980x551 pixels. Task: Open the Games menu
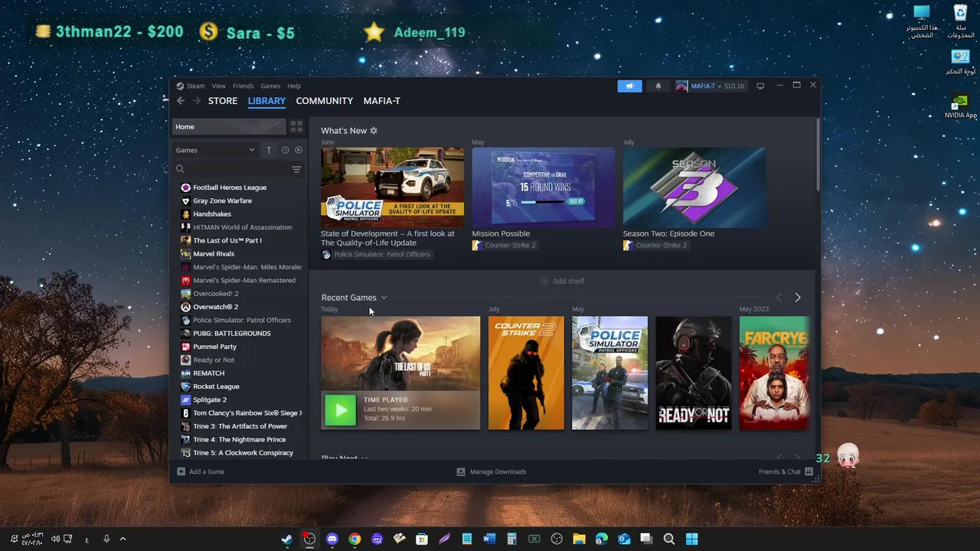click(x=270, y=86)
